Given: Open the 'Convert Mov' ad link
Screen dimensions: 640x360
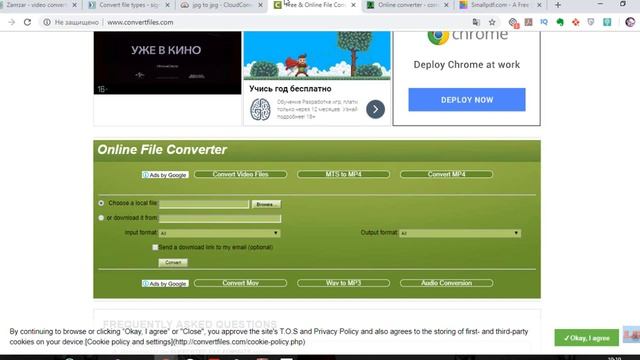Looking at the screenshot, I should click(x=240, y=283).
